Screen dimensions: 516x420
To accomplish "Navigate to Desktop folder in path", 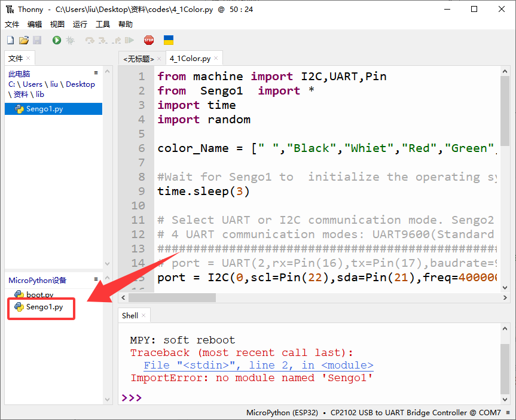I will tap(80, 84).
